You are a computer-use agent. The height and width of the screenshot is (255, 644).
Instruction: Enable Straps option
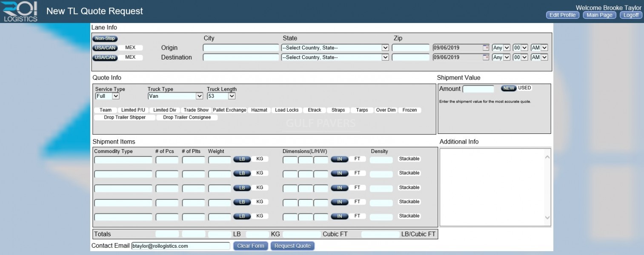click(x=338, y=110)
